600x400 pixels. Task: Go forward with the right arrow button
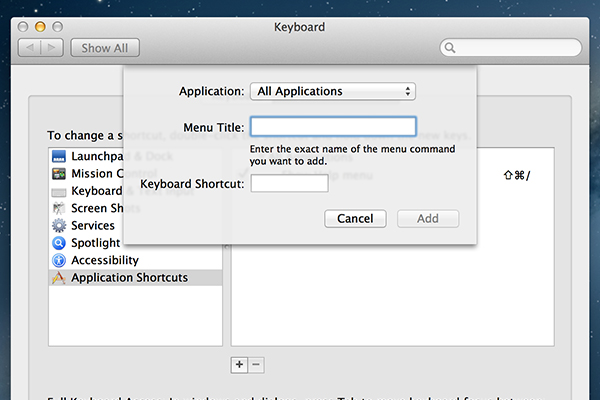click(52, 48)
